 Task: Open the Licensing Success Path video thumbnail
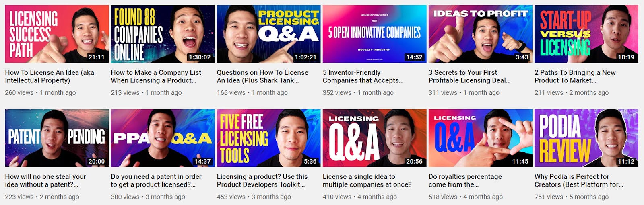[57, 34]
